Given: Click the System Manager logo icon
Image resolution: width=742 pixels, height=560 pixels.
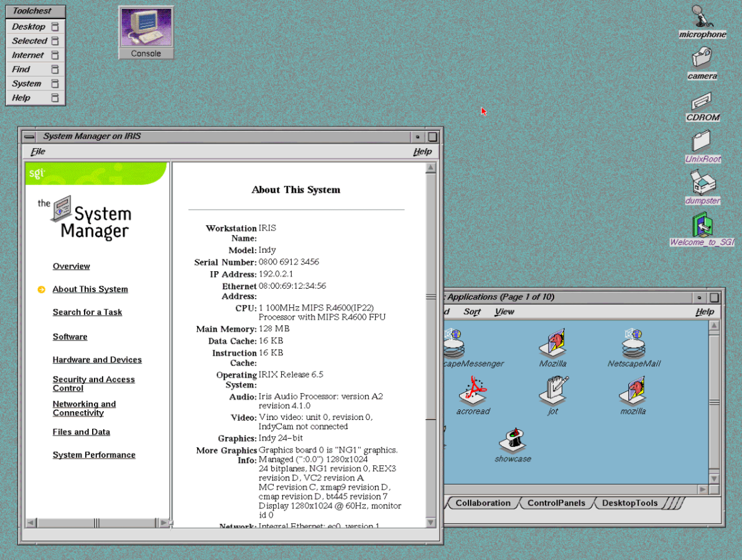Looking at the screenshot, I should click(62, 208).
